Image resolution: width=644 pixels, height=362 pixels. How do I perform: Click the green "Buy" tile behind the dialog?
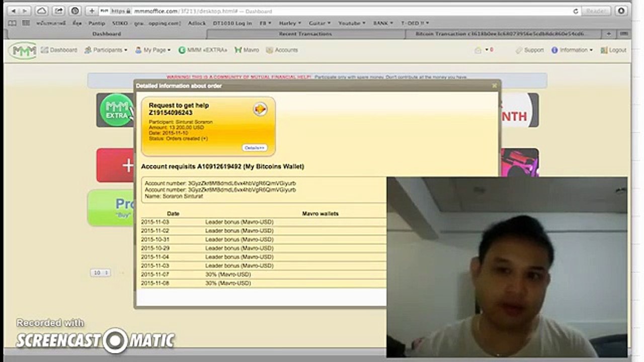click(112, 207)
